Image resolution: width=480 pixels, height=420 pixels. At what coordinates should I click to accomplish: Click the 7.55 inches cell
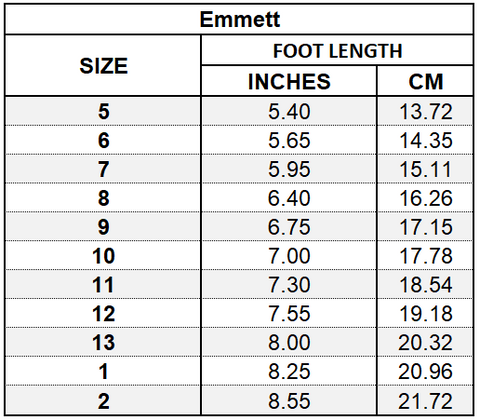pos(289,314)
